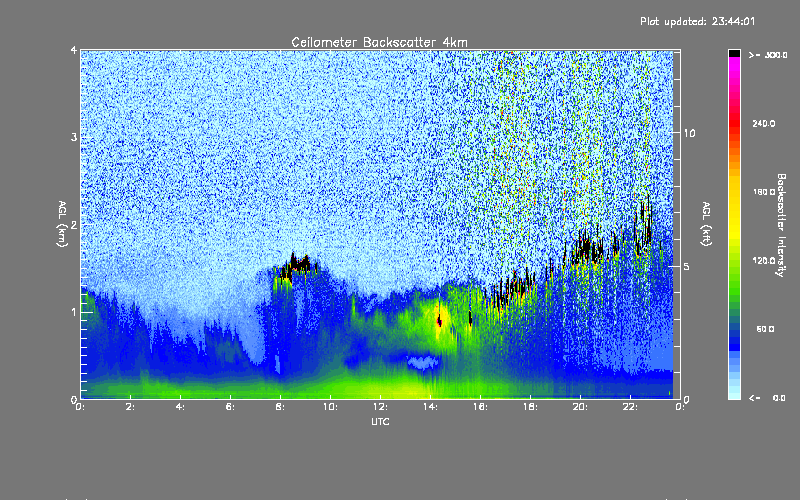Click the '18:' tick on the UTC axis
This screenshot has width=800, height=500.
(530, 407)
